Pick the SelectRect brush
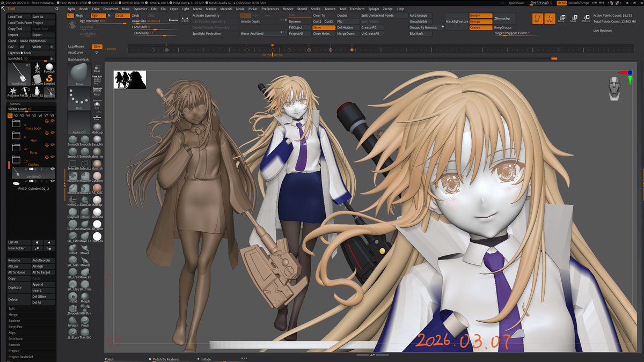This screenshot has height=362, width=644. tap(73, 165)
